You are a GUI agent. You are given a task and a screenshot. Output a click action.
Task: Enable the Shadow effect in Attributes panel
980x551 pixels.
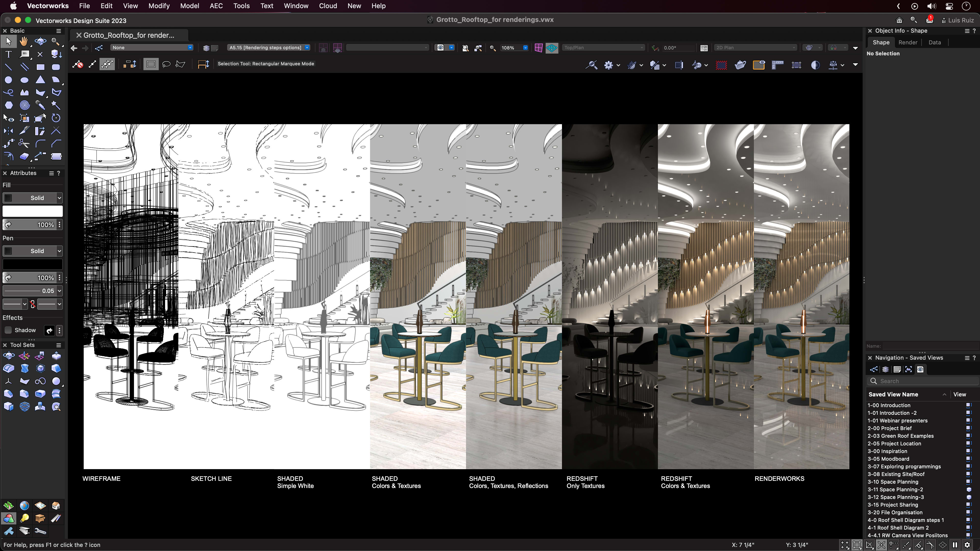[8, 330]
